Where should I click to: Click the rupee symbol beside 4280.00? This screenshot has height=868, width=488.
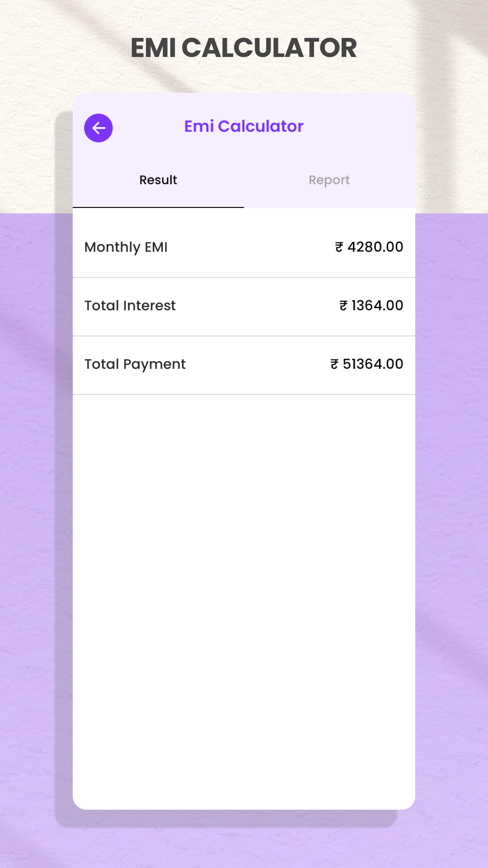tap(339, 247)
